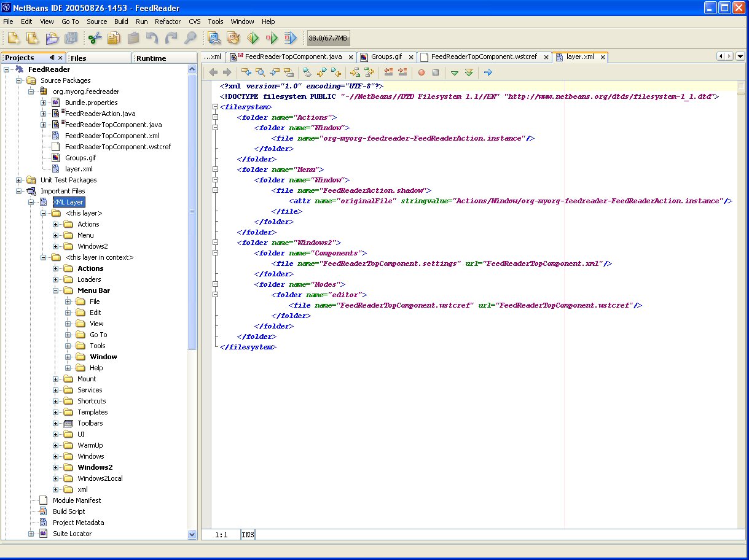This screenshot has width=749, height=560.
Task: Close the Groups.gif editor tab
Action: point(411,57)
